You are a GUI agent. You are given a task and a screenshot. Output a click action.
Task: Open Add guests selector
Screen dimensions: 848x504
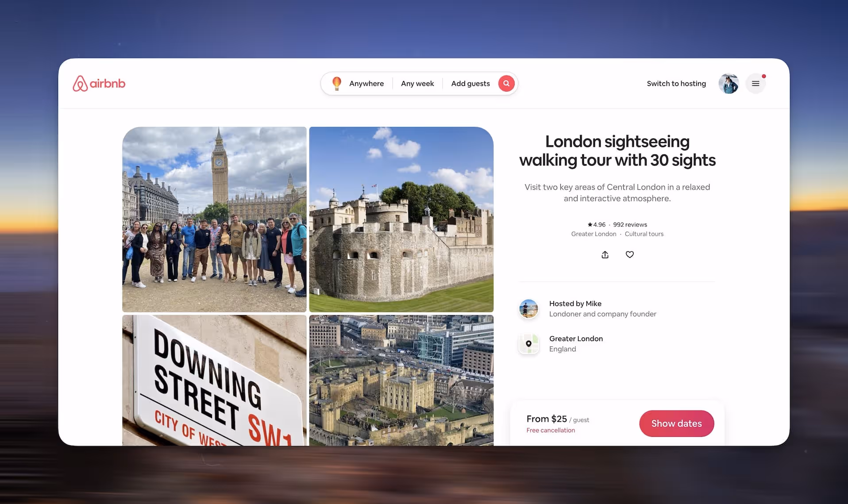click(x=470, y=83)
